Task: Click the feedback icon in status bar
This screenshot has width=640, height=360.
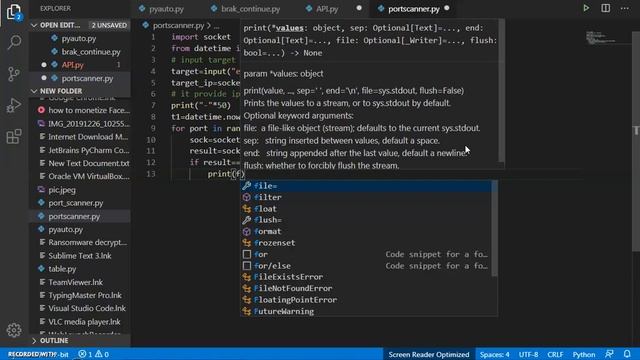Action: 609,354
